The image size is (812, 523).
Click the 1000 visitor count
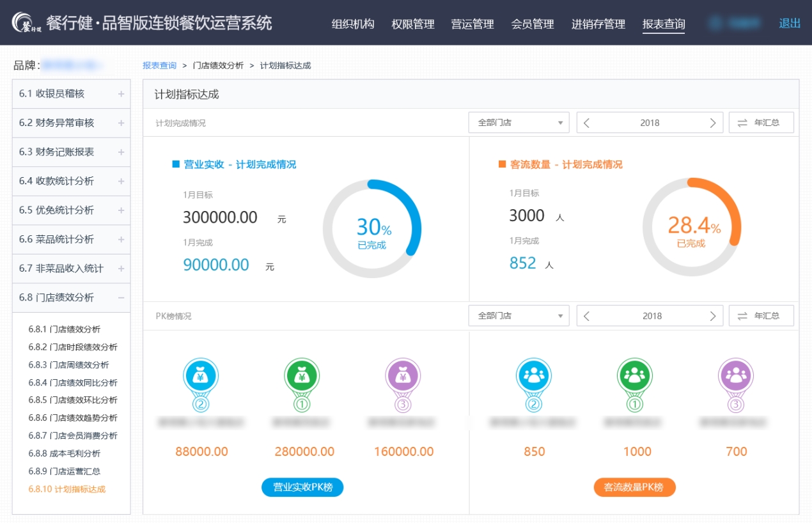click(x=637, y=451)
